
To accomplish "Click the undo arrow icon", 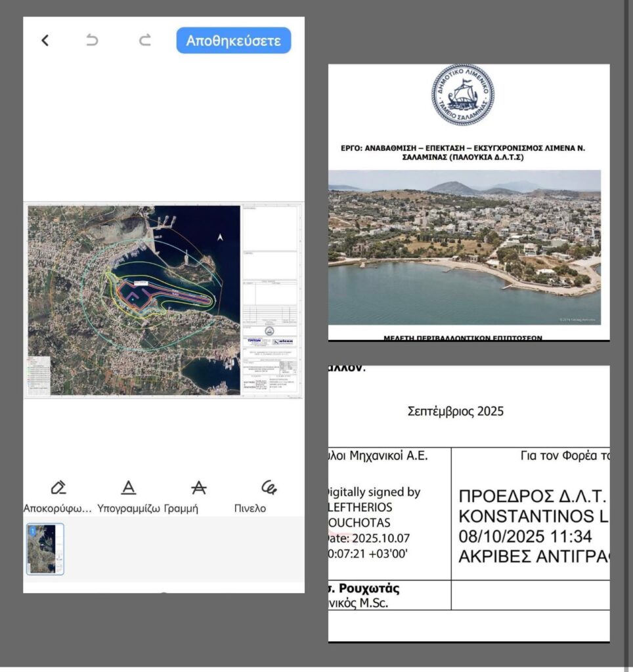I will point(93,41).
